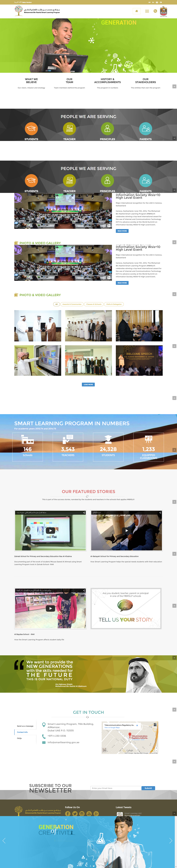Click the LOAD MORE gallery button
Viewport: 177px width, 868px height.
88,384
